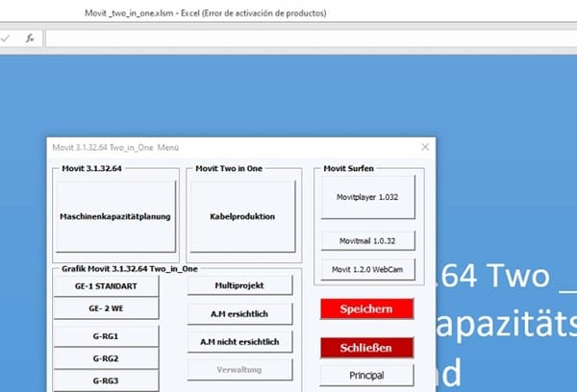Click the formula bar checkmark icon

5,38
